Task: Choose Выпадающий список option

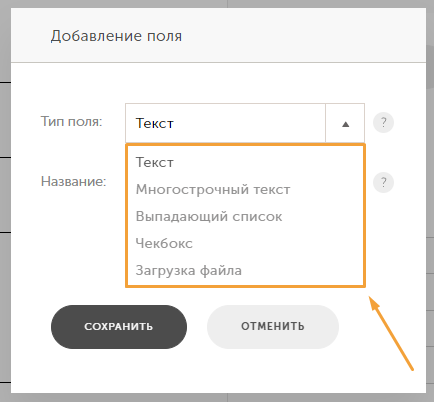Action: click(245, 216)
